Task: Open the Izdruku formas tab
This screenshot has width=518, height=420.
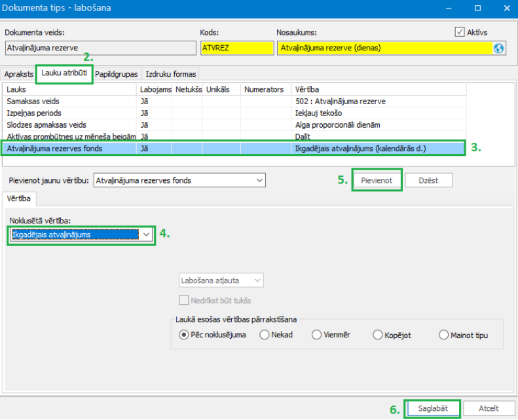Action: pyautogui.click(x=171, y=74)
